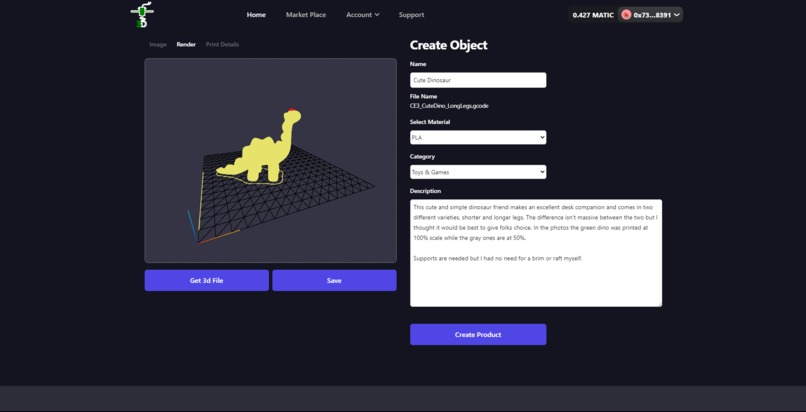Open the Account dropdown menu
806x412 pixels.
tap(362, 15)
